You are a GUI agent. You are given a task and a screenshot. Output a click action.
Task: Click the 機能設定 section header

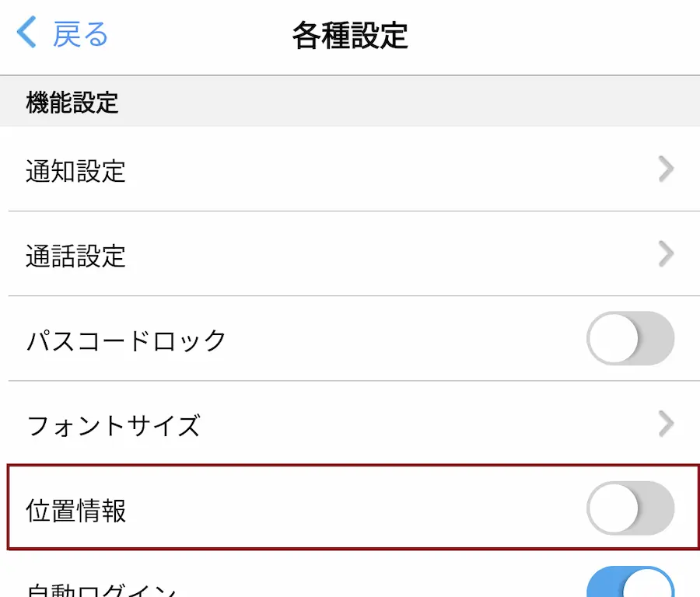tap(72, 102)
